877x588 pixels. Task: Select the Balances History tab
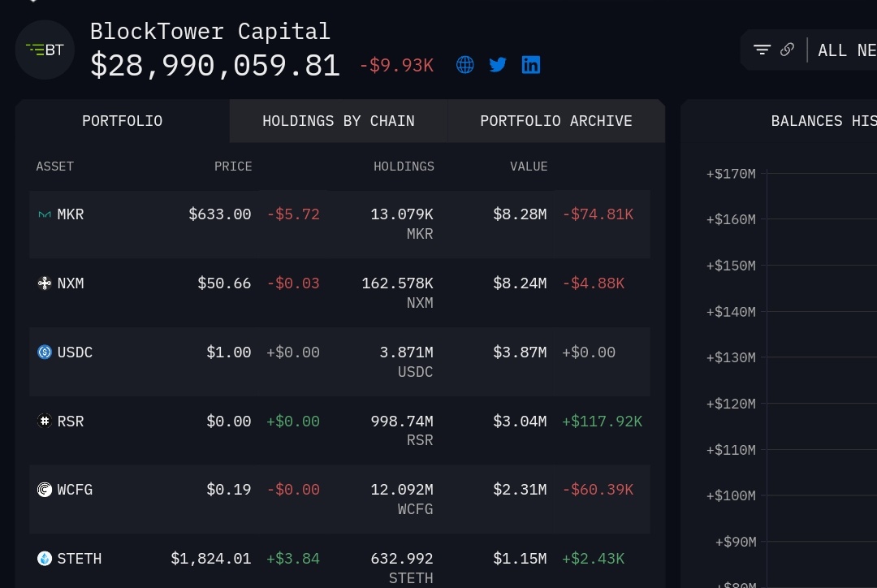[823, 121]
